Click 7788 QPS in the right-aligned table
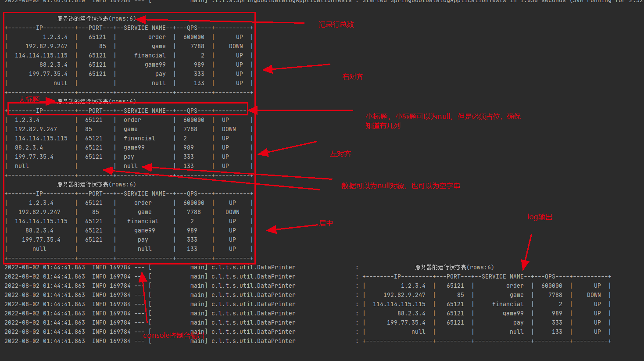The height and width of the screenshot is (361, 644). click(197, 46)
